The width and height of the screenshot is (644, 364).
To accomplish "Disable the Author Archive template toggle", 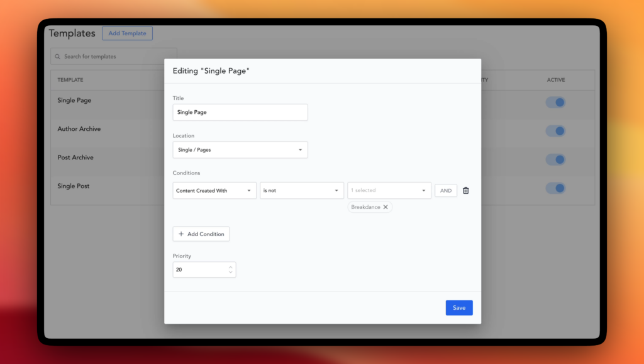I will (555, 131).
